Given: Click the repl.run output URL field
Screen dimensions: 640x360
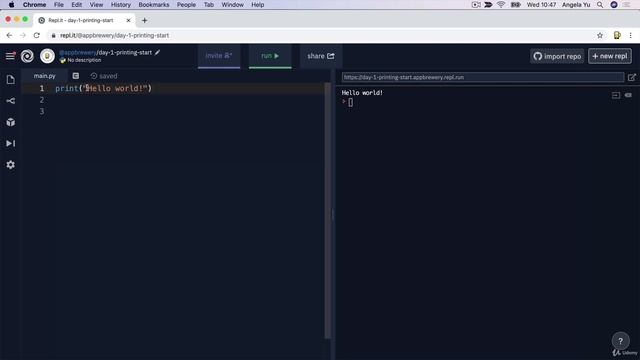Looking at the screenshot, I should [x=483, y=77].
